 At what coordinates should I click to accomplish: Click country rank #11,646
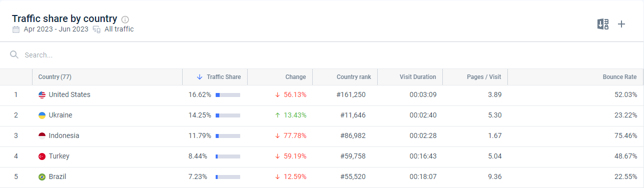click(x=353, y=115)
